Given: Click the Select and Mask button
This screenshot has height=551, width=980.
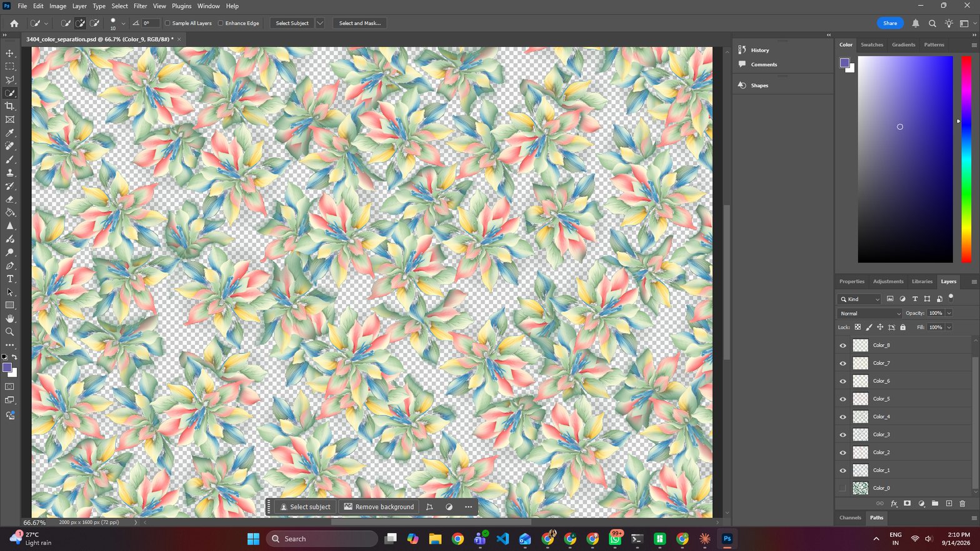Looking at the screenshot, I should coord(359,23).
